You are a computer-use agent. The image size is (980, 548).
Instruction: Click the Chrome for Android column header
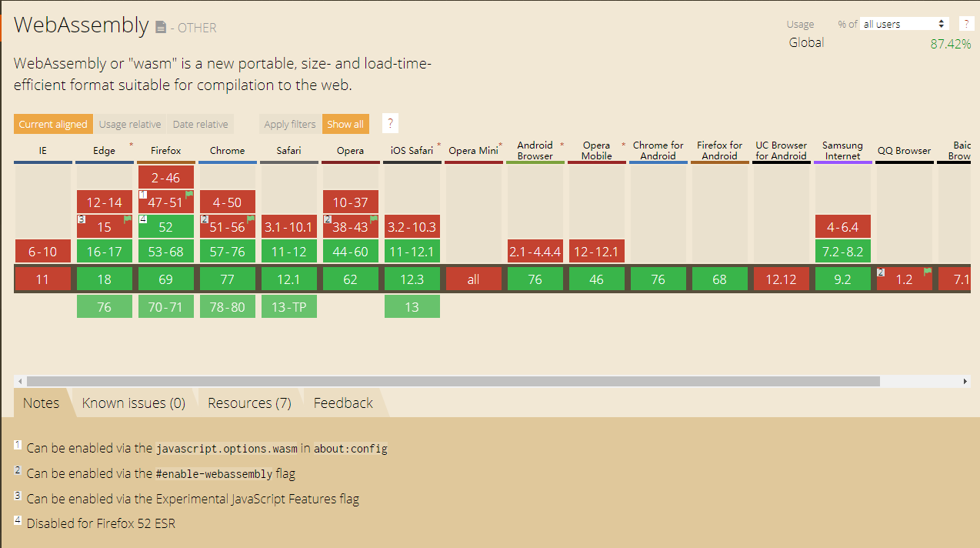point(658,151)
